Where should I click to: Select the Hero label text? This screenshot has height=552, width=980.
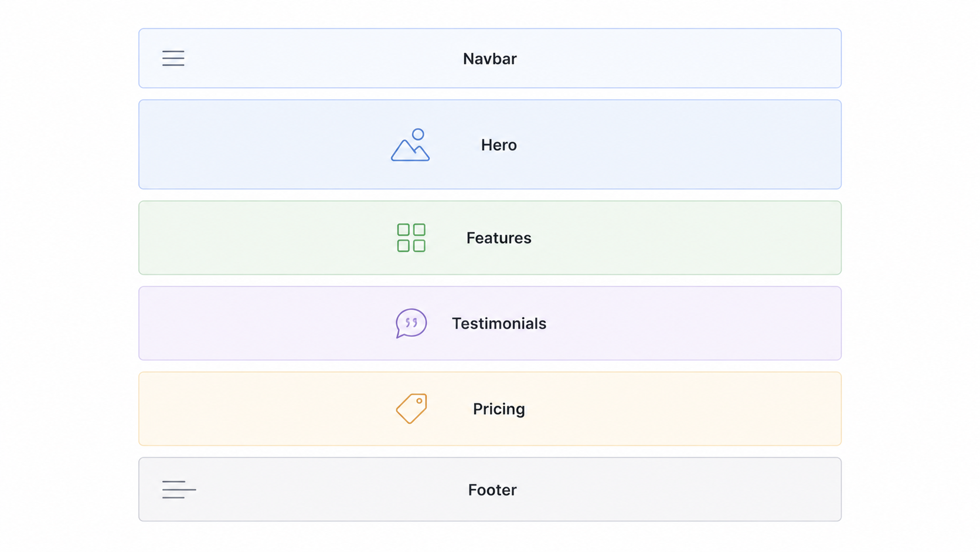(499, 145)
